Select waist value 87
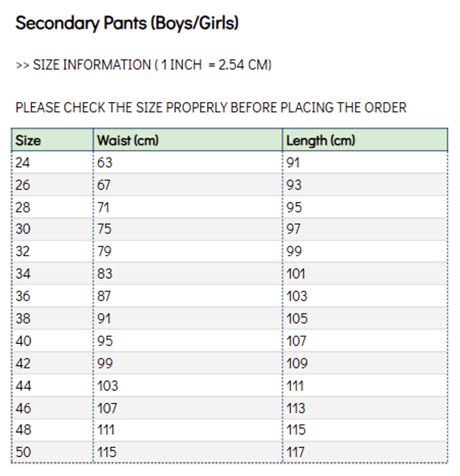The height and width of the screenshot is (476, 460). click(104, 296)
